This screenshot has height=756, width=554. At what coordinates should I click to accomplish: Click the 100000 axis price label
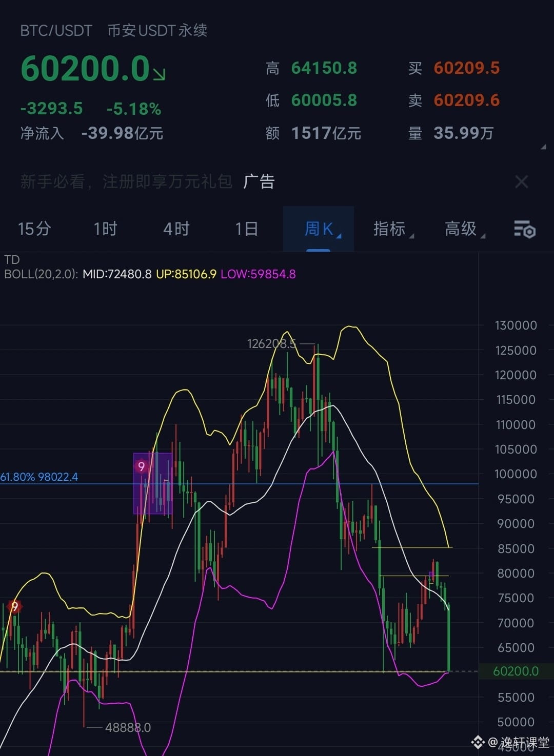516,474
